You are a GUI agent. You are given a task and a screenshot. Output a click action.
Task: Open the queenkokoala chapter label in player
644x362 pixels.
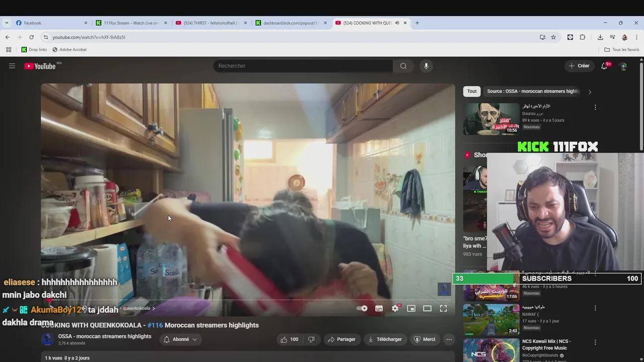pyautogui.click(x=138, y=308)
